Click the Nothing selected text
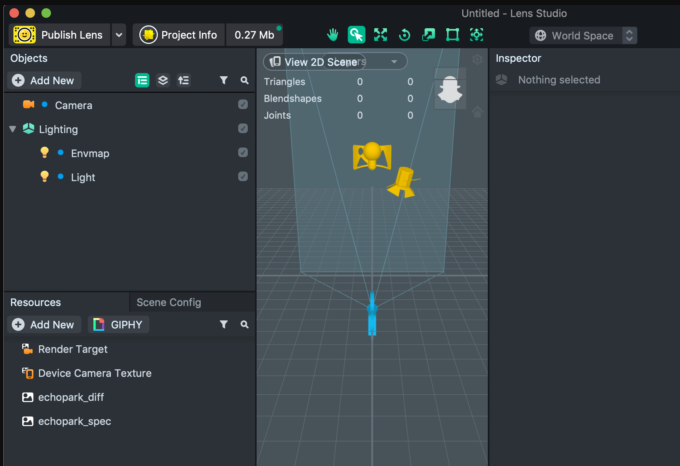Screen dimensions: 680x466 click(559, 80)
